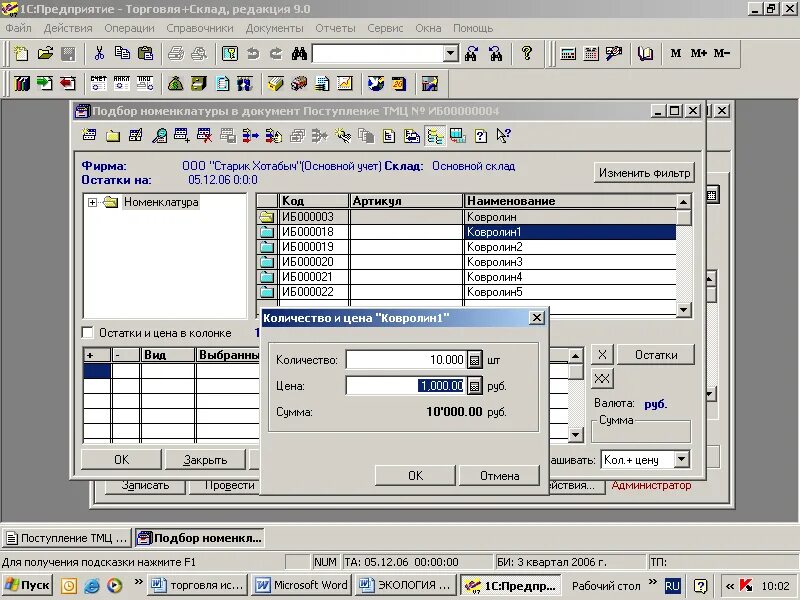The width and height of the screenshot is (800, 600).
Task: Click the Print icon
Action: point(176,53)
